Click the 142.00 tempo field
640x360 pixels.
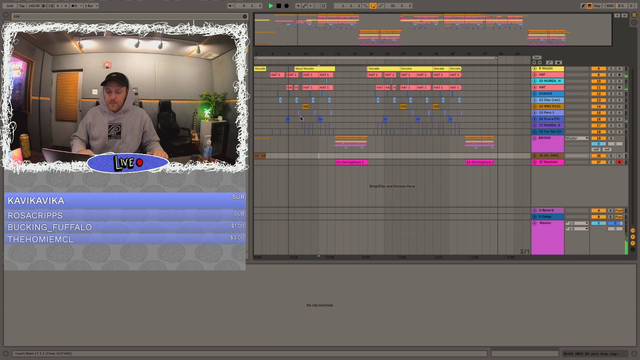tap(34, 6)
